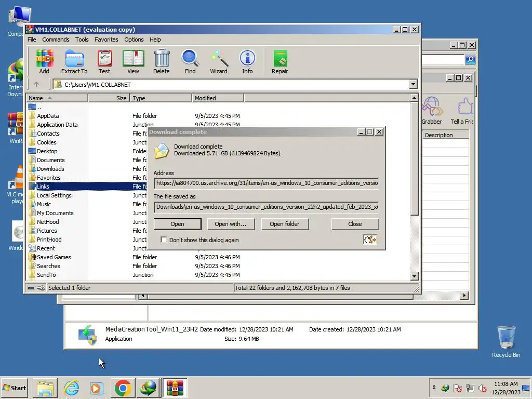Select the Application Data entry
The image size is (532, 399).
tap(57, 125)
